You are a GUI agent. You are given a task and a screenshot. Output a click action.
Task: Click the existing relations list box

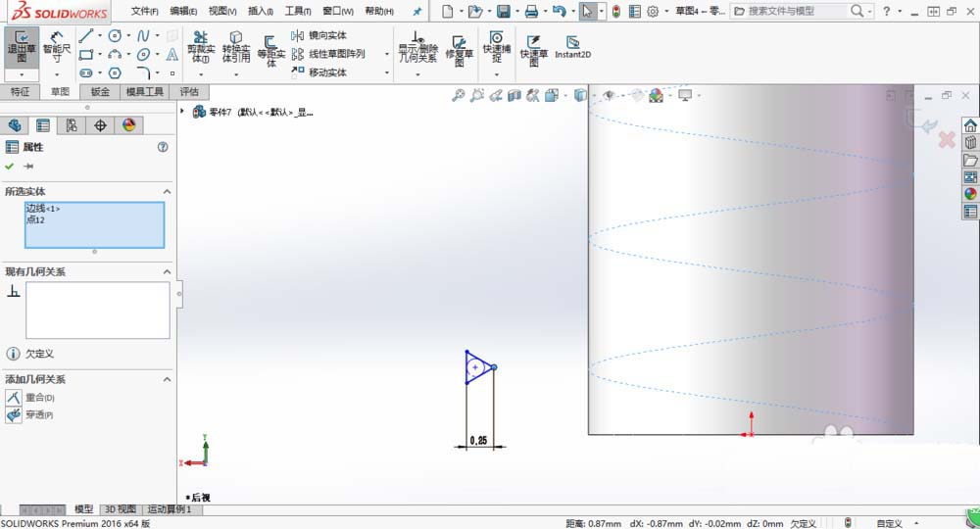[x=97, y=311]
